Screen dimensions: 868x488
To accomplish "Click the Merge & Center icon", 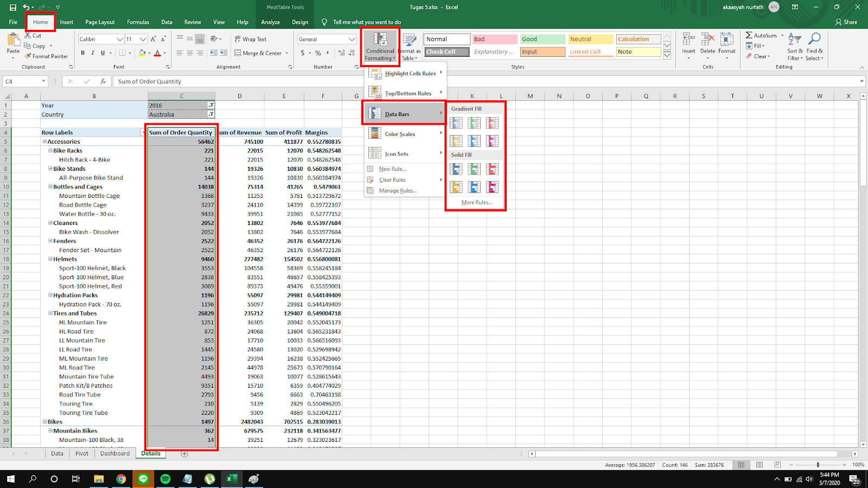I will (x=238, y=53).
